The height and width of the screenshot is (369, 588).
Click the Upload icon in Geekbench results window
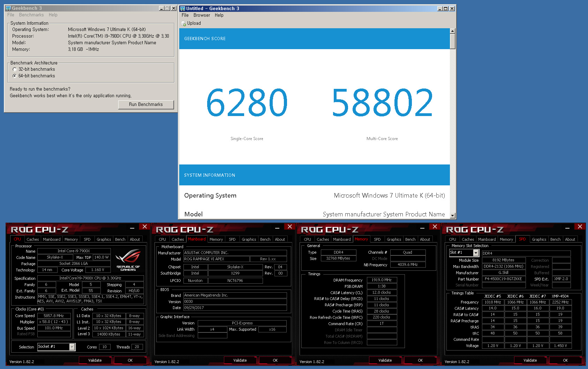(183, 23)
